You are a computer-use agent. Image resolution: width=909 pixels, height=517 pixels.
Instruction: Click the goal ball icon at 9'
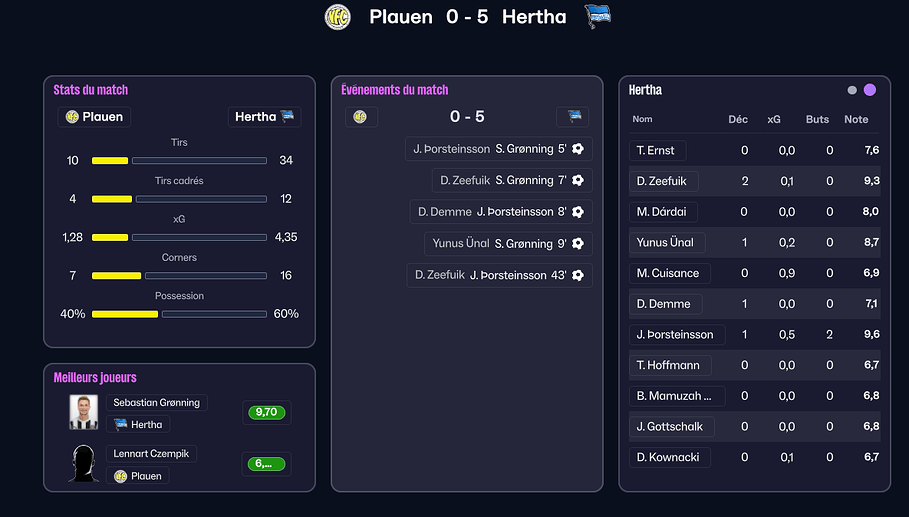[578, 243]
